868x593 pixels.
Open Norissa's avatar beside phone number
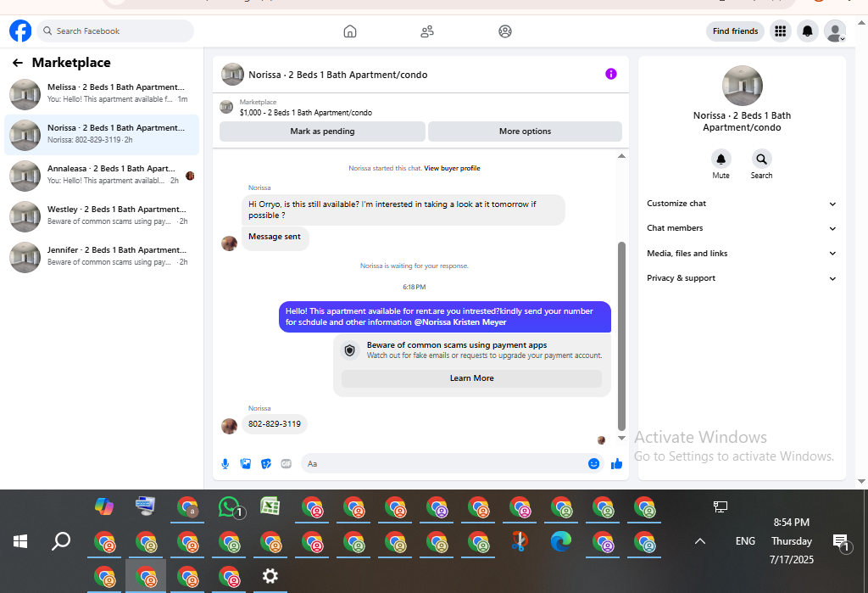(229, 426)
